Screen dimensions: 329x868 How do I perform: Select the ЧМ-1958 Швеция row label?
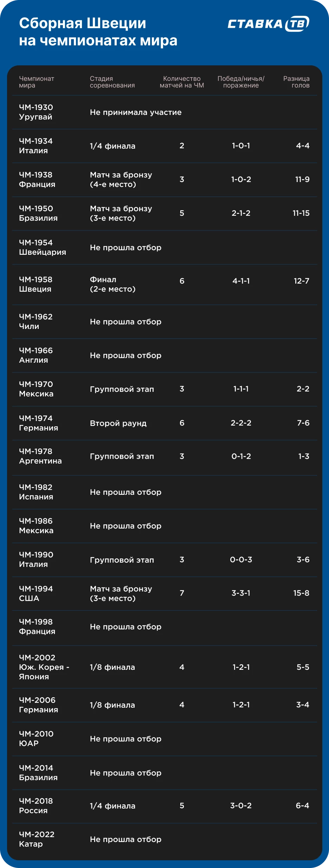click(36, 284)
